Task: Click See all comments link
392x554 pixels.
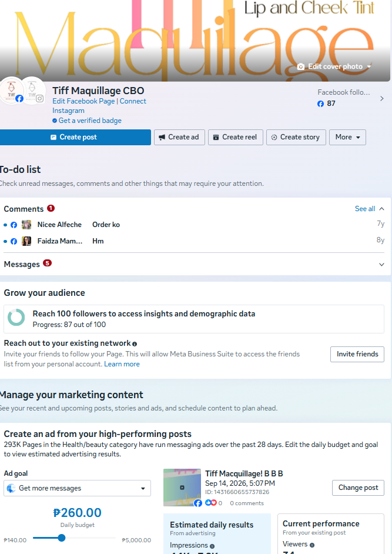Action: point(365,209)
